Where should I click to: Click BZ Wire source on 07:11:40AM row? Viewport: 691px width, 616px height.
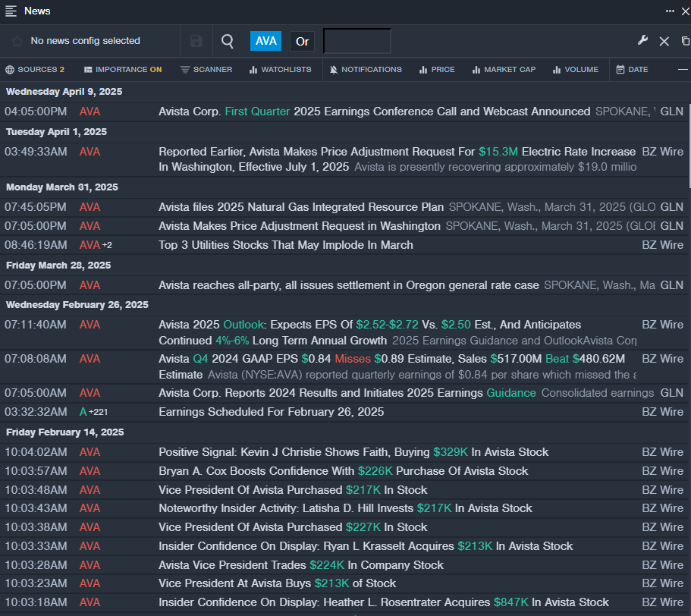(662, 325)
